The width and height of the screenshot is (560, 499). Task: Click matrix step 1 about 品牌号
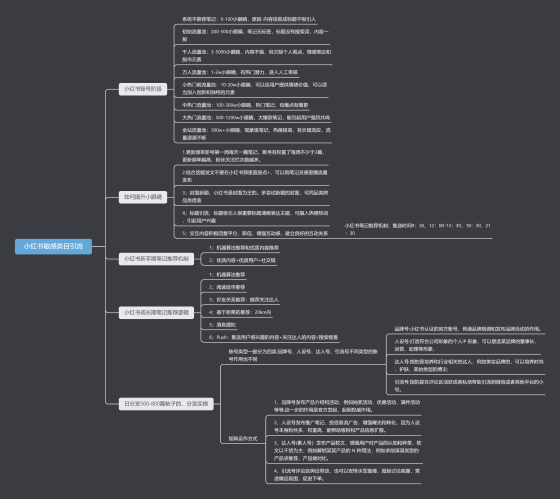click(347, 406)
